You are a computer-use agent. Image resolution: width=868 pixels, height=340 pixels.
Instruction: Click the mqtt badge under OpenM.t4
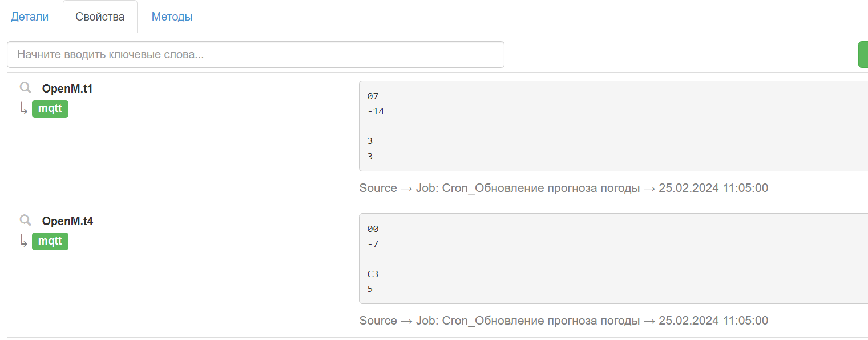pos(50,241)
